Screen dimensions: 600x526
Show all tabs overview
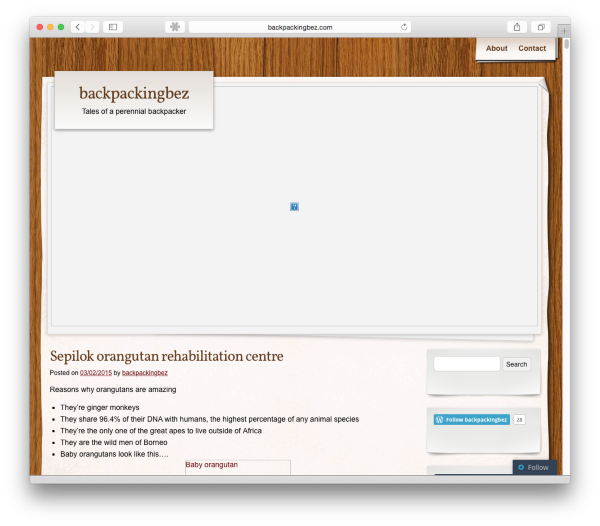[x=541, y=27]
